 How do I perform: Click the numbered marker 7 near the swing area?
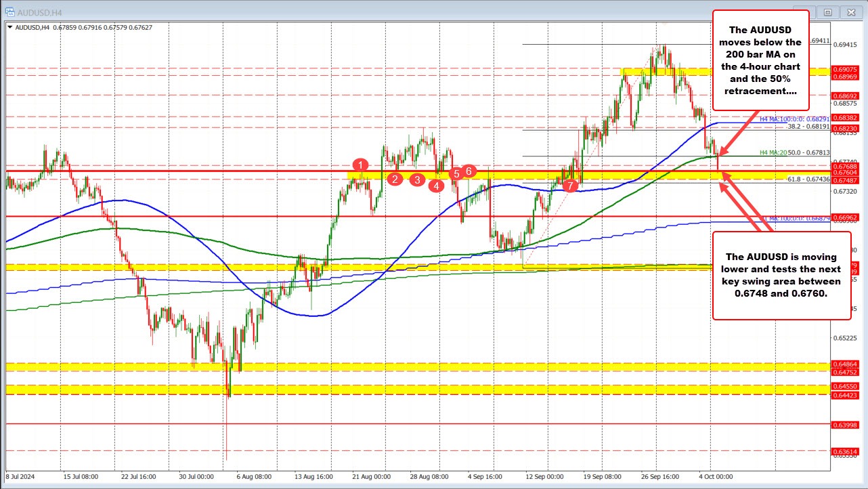point(569,184)
